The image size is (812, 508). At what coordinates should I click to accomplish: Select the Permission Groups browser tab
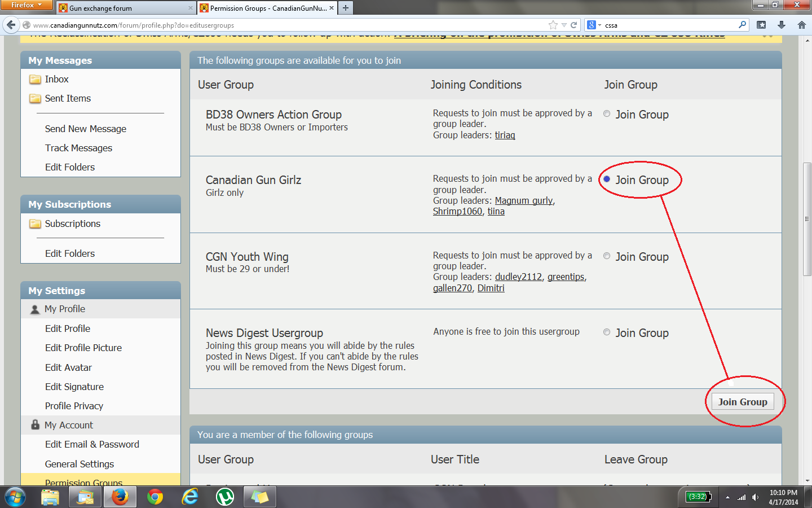tap(267, 8)
